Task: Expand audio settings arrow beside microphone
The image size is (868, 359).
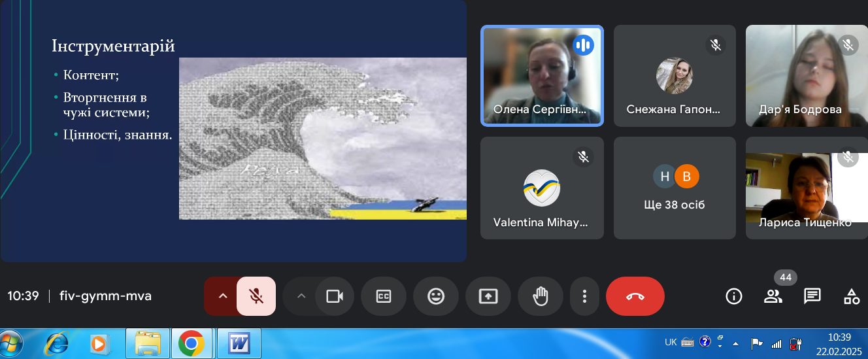Action: point(222,296)
